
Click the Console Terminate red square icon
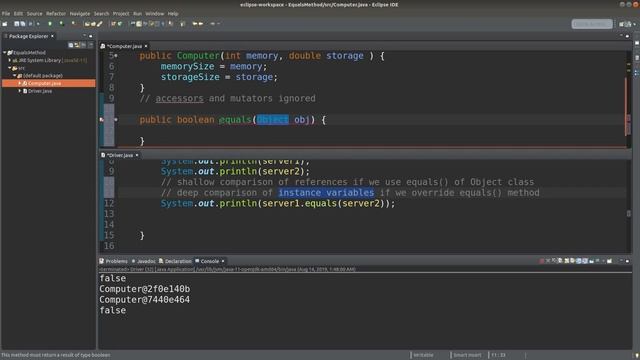point(541,261)
